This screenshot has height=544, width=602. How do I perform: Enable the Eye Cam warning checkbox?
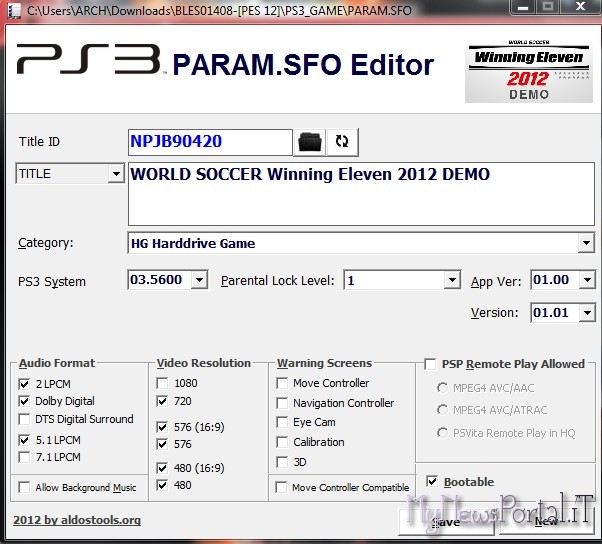pyautogui.click(x=282, y=422)
